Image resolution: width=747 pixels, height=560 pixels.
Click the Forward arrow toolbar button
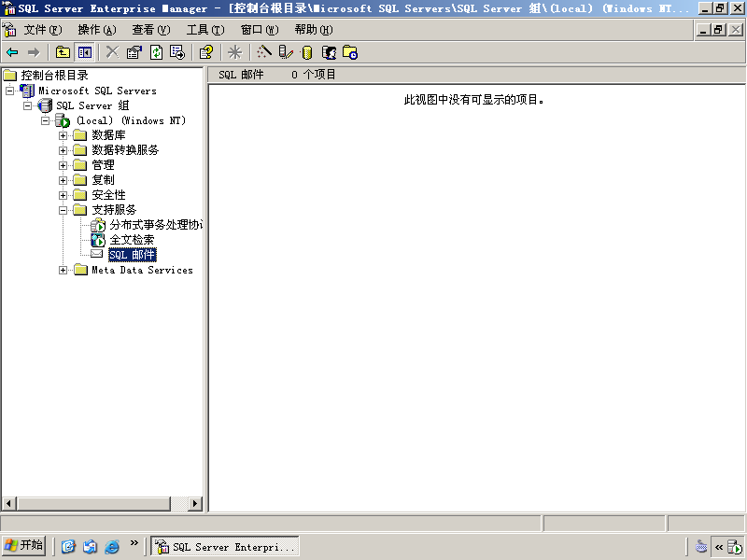pyautogui.click(x=34, y=52)
